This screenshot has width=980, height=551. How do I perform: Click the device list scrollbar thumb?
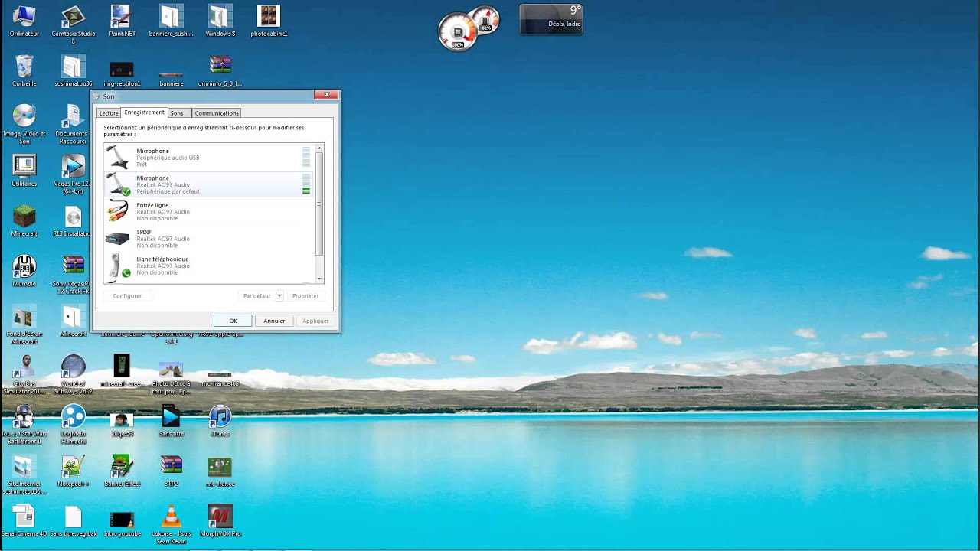(x=319, y=204)
